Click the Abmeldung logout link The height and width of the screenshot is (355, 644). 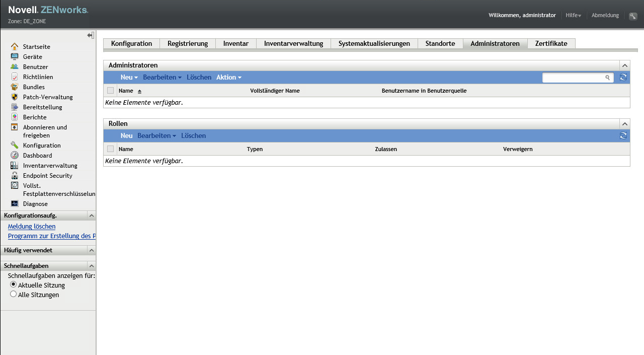pos(605,16)
